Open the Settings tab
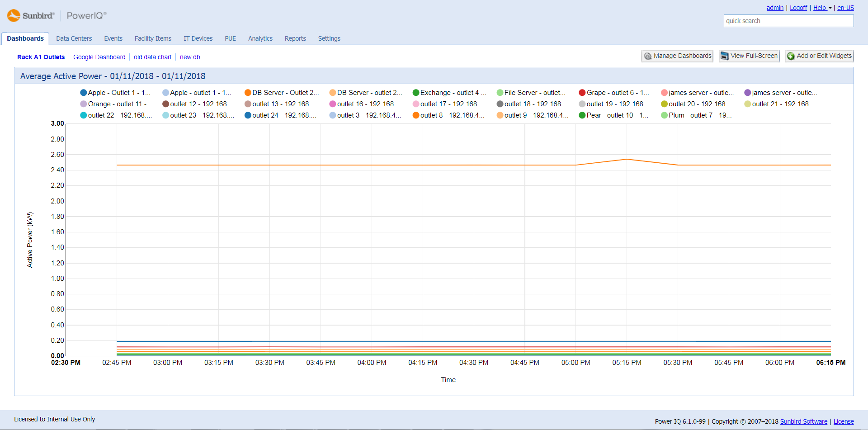This screenshot has height=430, width=868. coord(329,38)
